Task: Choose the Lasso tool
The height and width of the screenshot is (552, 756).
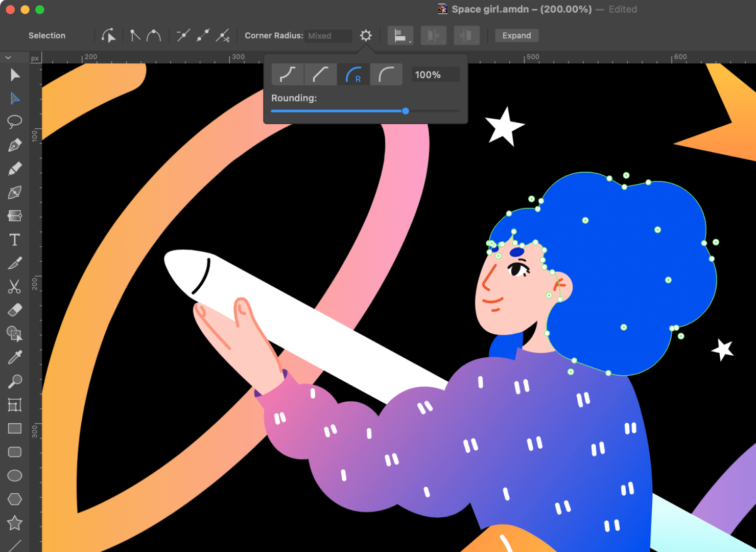Action: tap(15, 122)
